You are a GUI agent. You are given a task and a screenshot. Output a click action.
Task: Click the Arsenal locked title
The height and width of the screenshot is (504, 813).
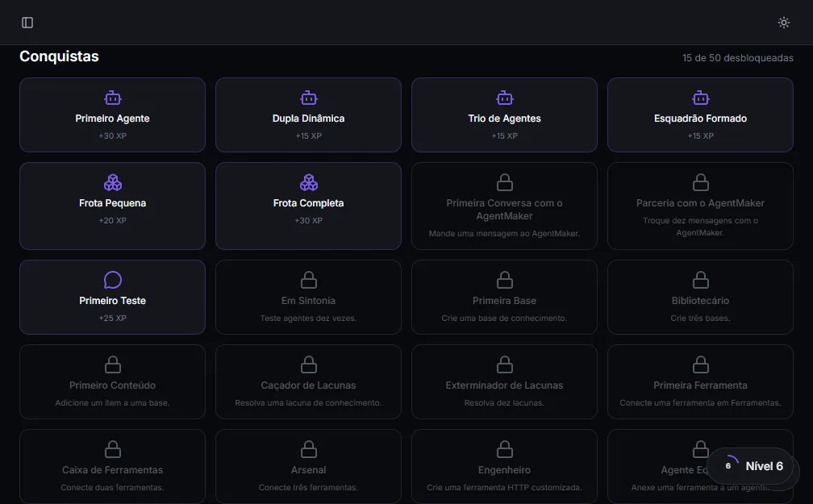(308, 470)
